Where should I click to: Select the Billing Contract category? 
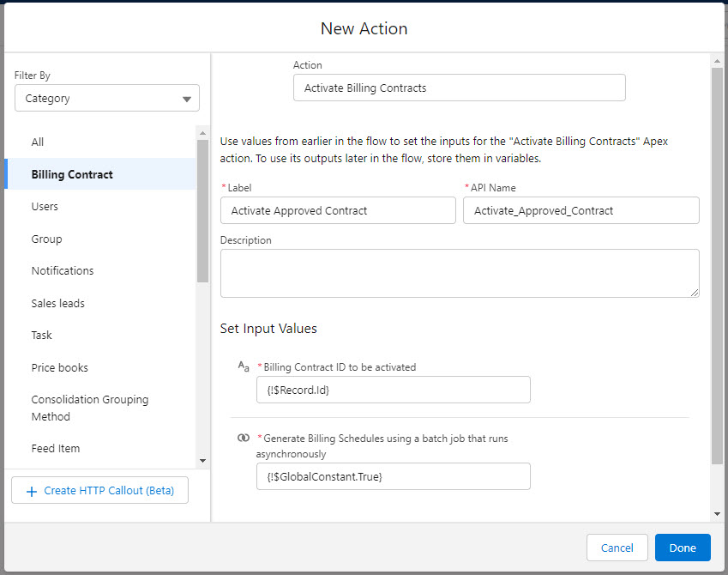72,174
